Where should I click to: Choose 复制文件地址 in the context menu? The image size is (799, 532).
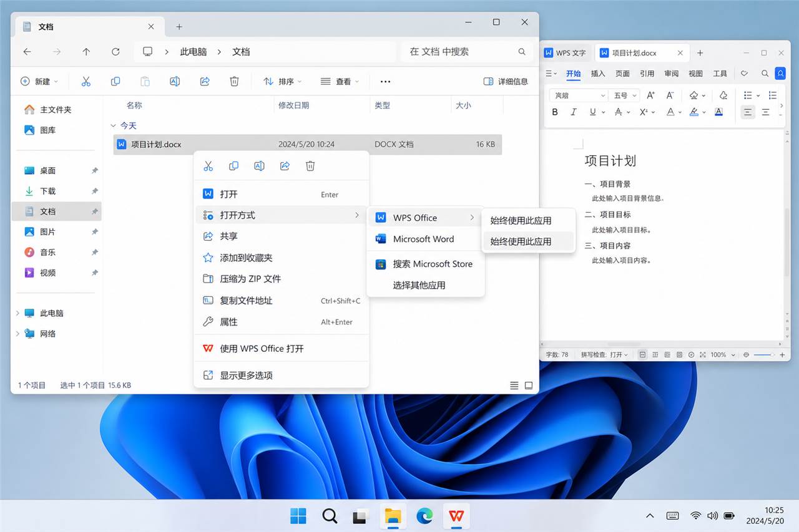282,301
